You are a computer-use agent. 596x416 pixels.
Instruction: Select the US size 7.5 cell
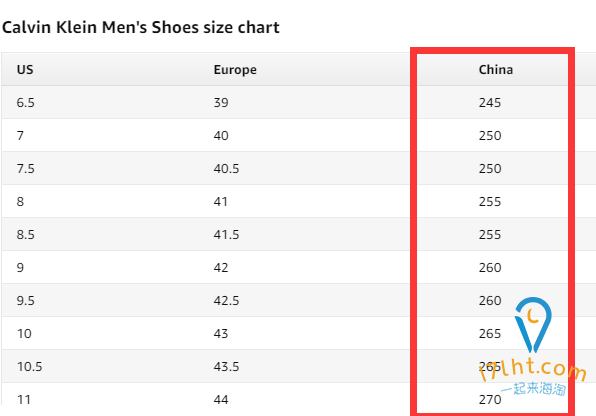tap(25, 168)
